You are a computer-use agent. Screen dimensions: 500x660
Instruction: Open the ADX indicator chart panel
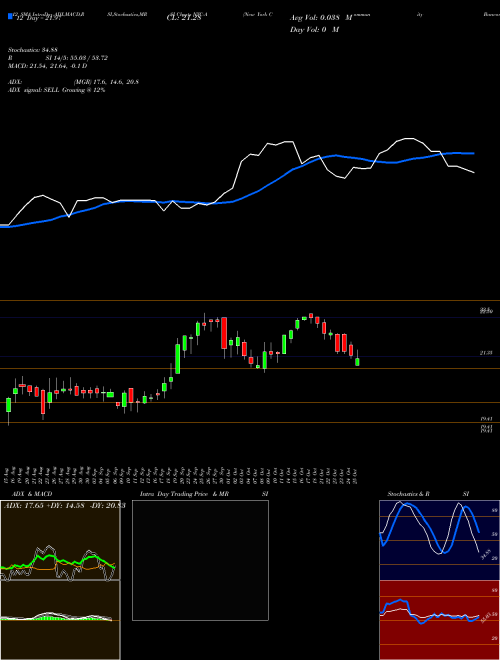[60, 540]
